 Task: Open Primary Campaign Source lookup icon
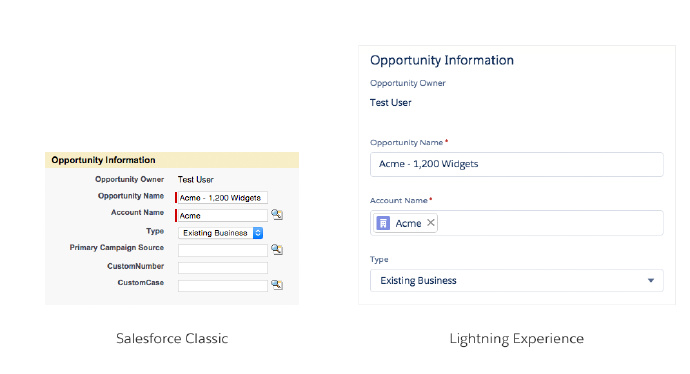click(277, 249)
